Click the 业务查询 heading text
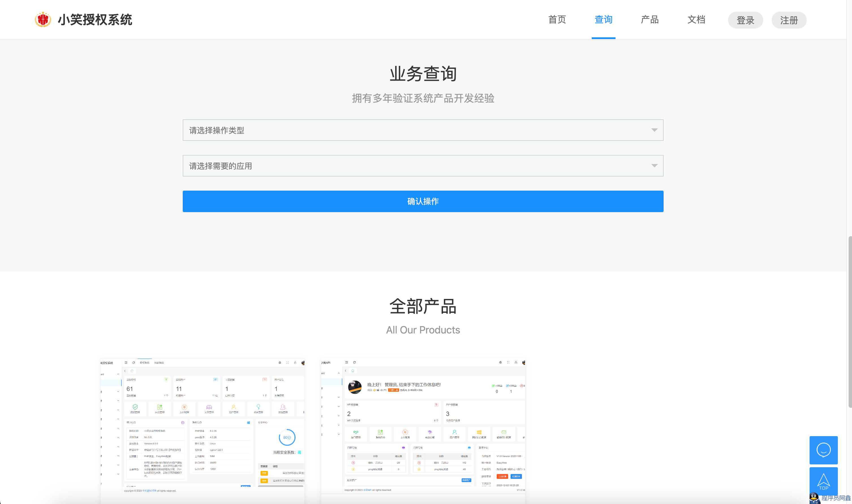This screenshot has height=504, width=852. pyautogui.click(x=423, y=74)
